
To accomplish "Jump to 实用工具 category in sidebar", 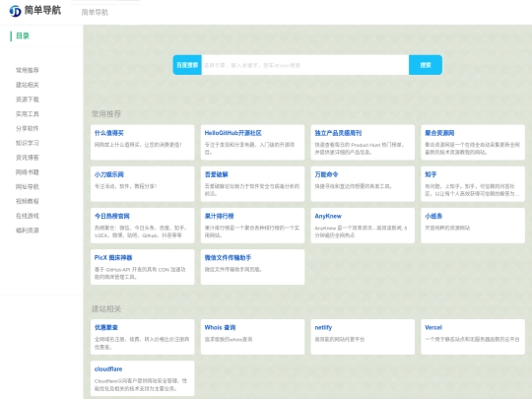I will [28, 113].
